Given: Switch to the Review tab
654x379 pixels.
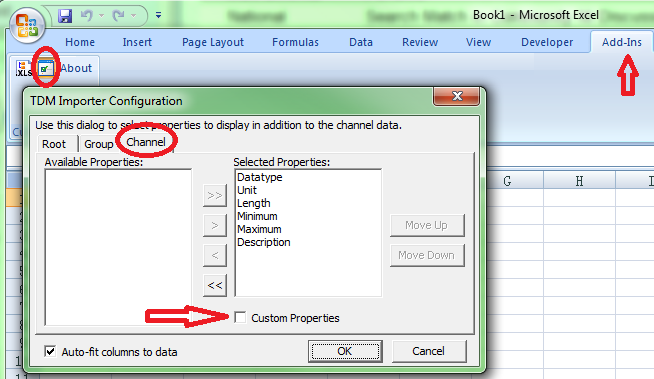Looking at the screenshot, I should pos(420,42).
